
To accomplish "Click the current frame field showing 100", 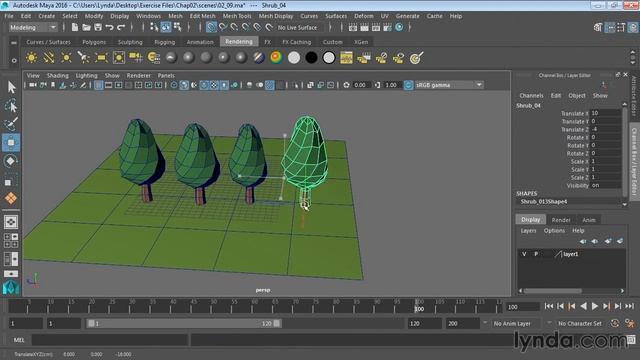I will coord(523,307).
